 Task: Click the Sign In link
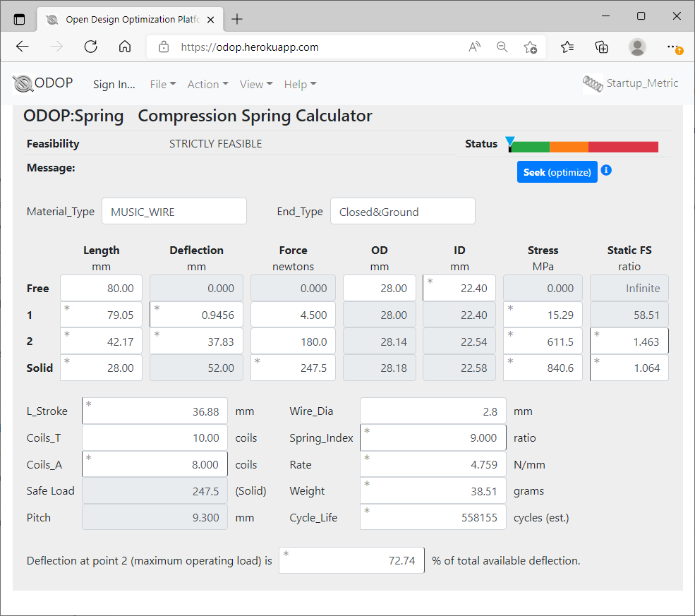point(114,84)
